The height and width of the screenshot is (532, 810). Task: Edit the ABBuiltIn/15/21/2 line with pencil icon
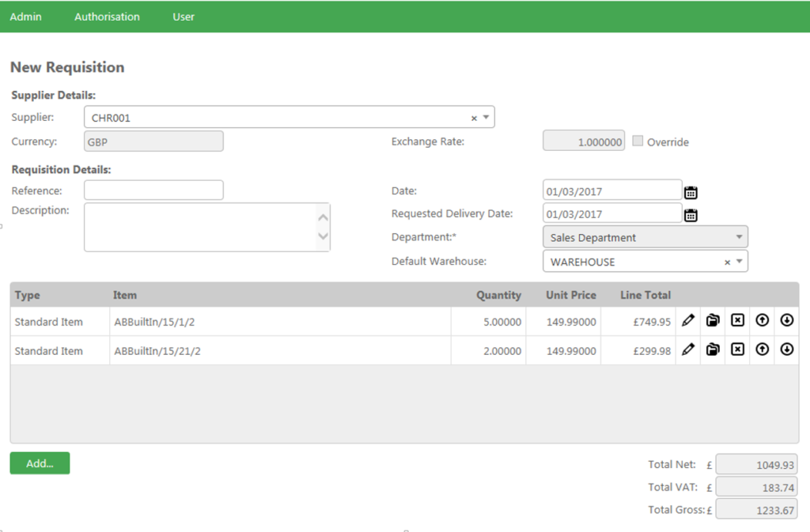(688, 349)
